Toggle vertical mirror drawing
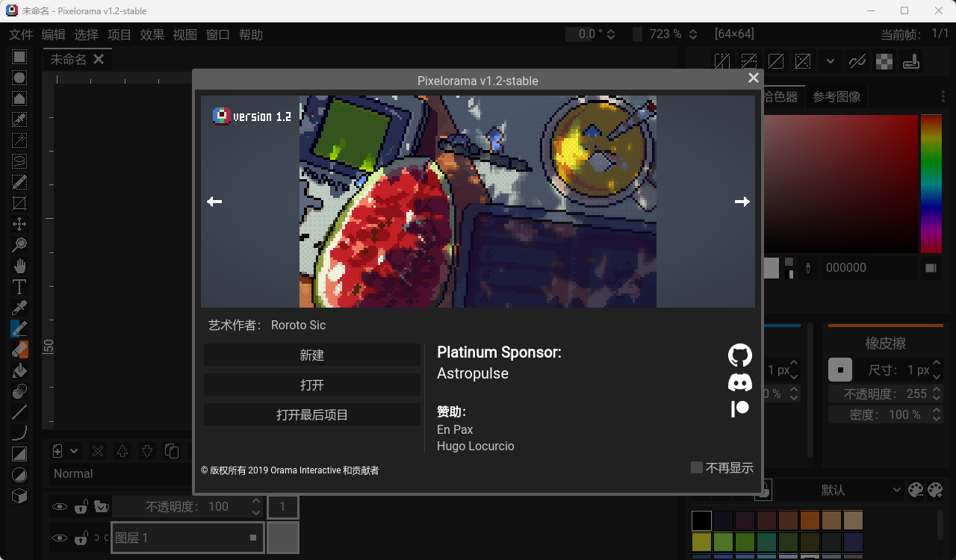 click(749, 61)
